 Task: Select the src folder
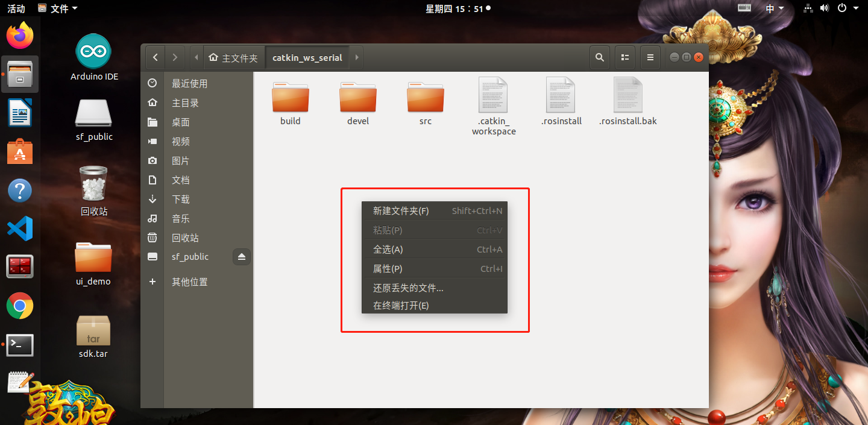tap(426, 103)
